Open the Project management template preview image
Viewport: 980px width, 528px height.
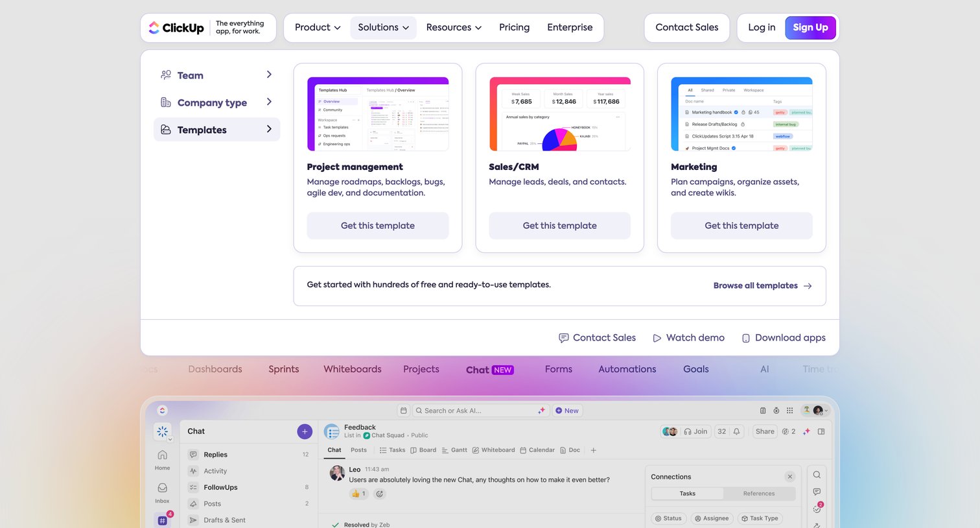(x=378, y=114)
